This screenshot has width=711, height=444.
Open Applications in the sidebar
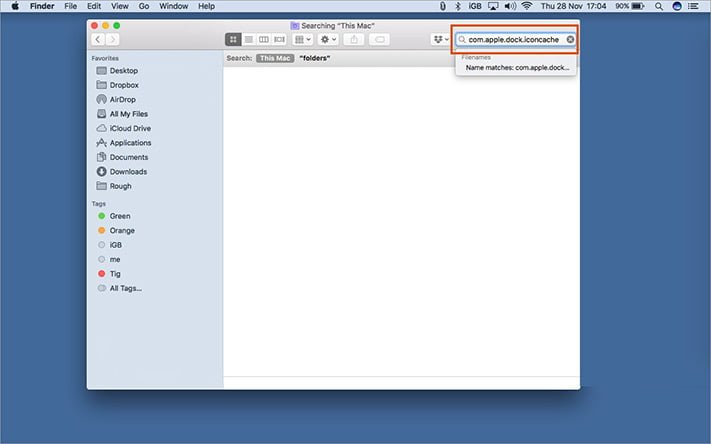coord(124,143)
